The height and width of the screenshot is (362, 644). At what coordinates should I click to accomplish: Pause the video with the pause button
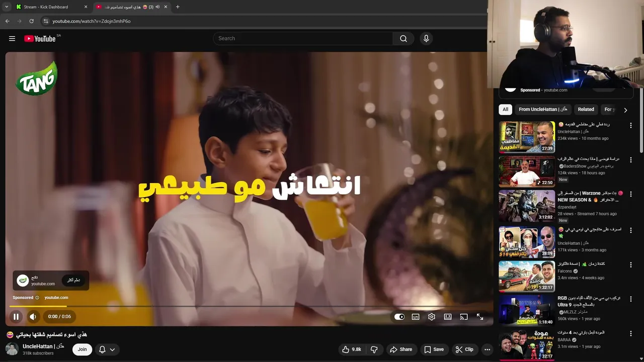coord(16,317)
